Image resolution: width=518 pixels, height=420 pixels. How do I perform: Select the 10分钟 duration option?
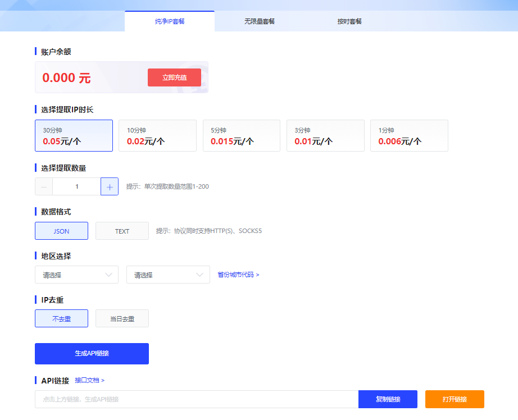click(x=157, y=136)
